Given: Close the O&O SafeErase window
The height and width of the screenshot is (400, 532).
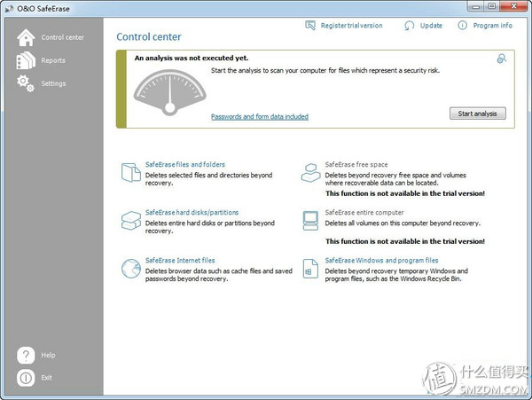Looking at the screenshot, I should point(513,6).
